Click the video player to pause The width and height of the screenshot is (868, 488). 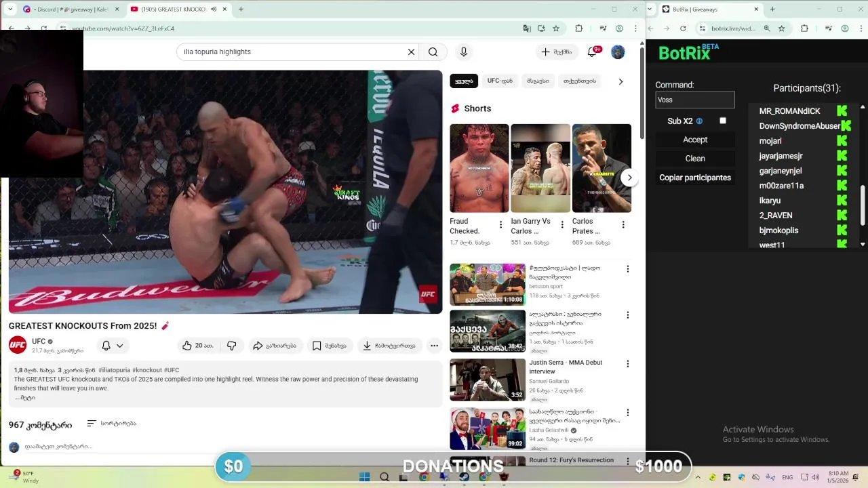pos(225,192)
